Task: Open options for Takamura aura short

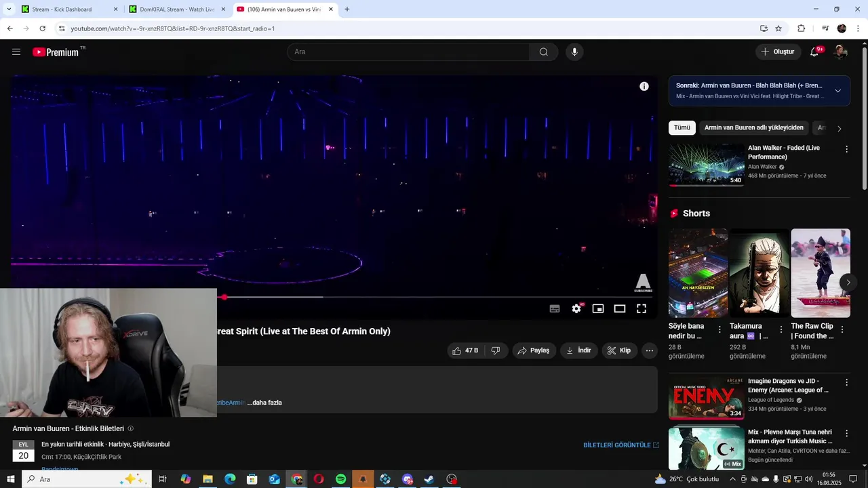Action: click(x=781, y=329)
